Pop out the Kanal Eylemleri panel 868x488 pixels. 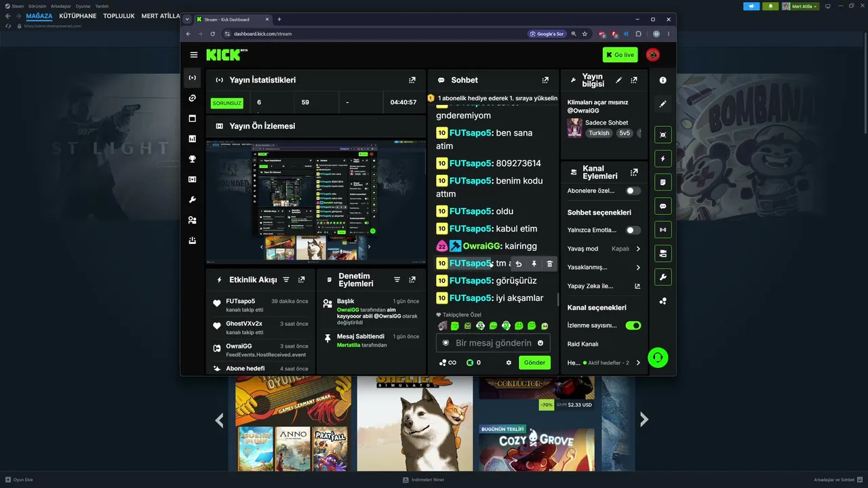tap(634, 172)
